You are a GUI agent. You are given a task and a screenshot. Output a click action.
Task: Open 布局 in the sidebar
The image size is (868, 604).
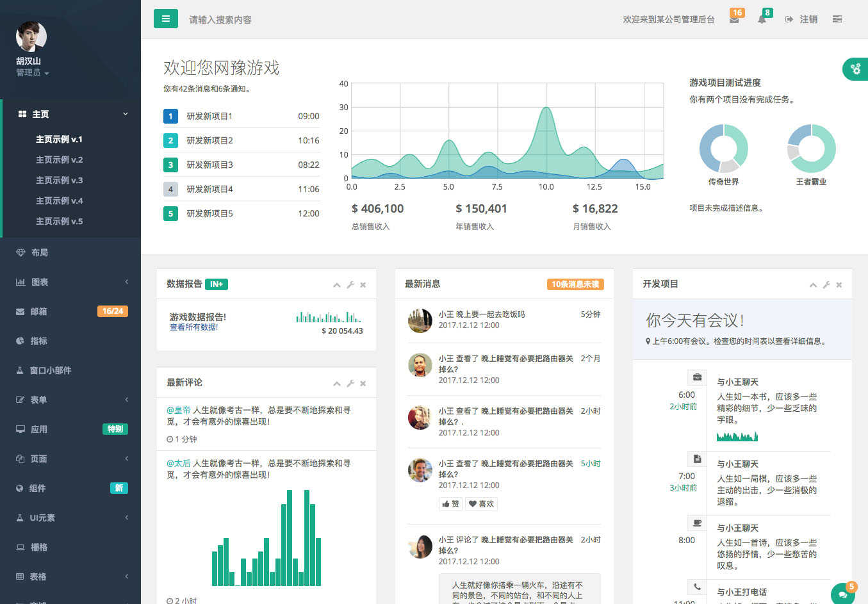pos(70,252)
